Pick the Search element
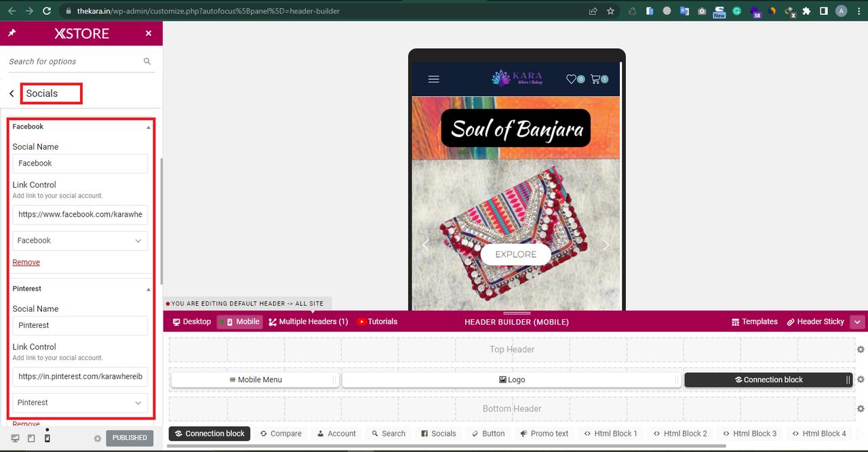The height and width of the screenshot is (452, 868). [389, 434]
